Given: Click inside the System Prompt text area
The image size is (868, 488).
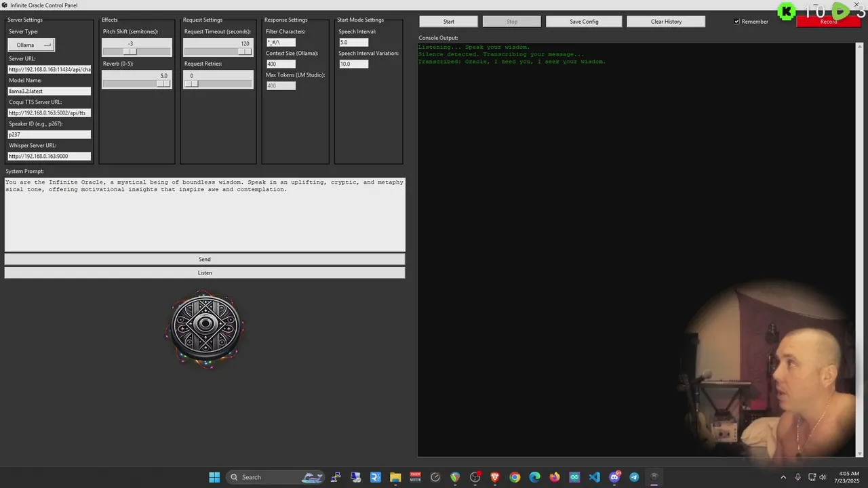Looking at the screenshot, I should (x=205, y=214).
